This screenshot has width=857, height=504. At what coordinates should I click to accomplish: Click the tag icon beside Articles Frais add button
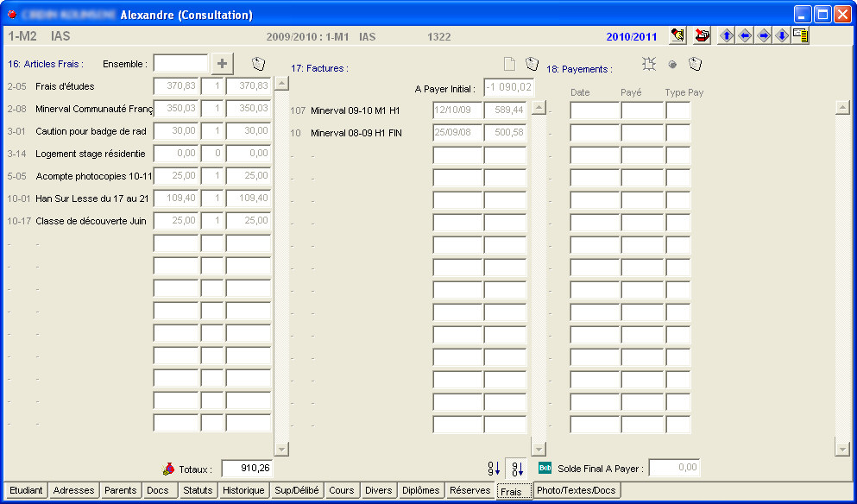(x=259, y=63)
